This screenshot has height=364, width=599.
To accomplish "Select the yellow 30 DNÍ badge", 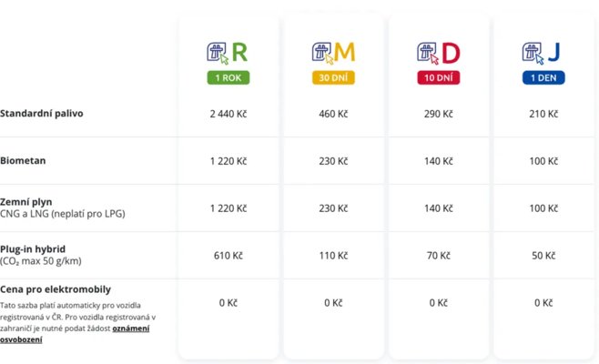I will 334,78.
